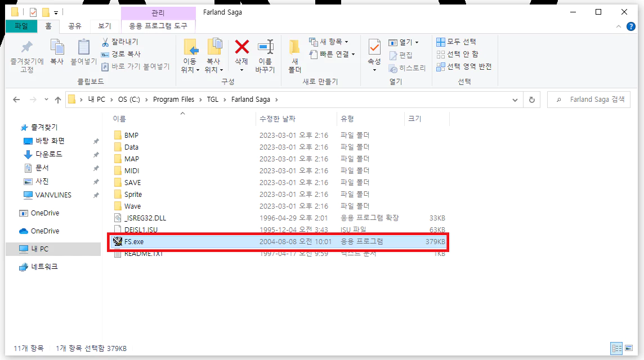Collapse the ribbon with the chevron
The height and width of the screenshot is (360, 644).
(619, 26)
